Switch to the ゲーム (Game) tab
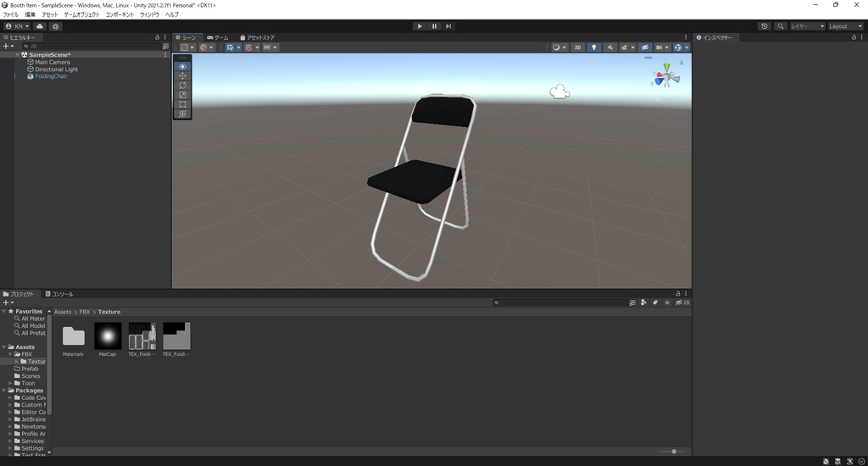868x466 pixels. 218,37
